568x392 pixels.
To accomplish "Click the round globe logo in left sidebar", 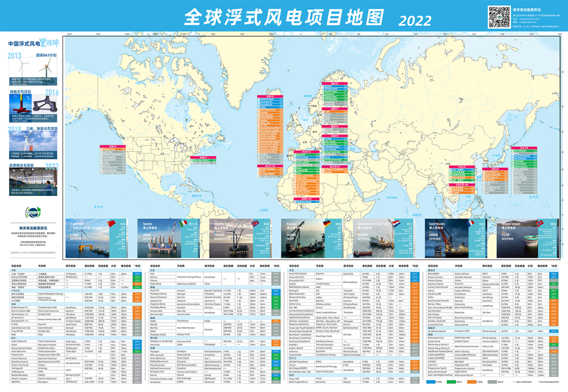I will click(x=32, y=212).
